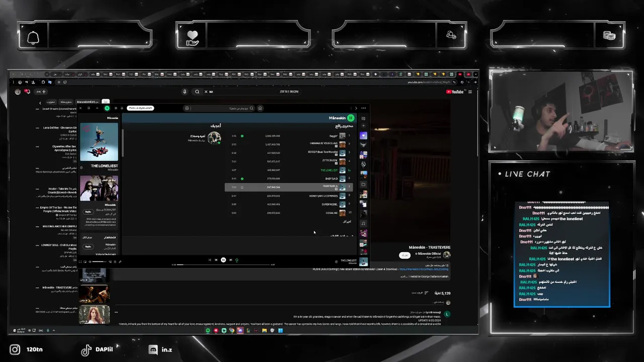Open Liked Songs purple heart in Spotify sidebar
The width and height of the screenshot is (644, 362).
363,135
